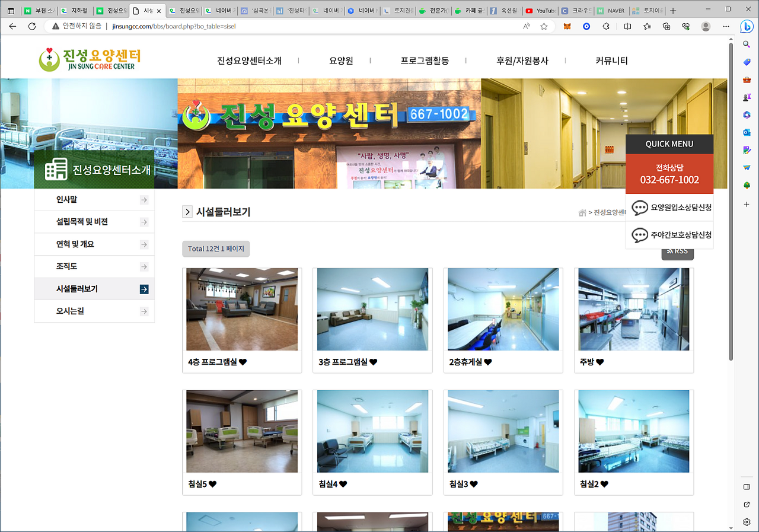Open the user profile avatar
Image resolution: width=759 pixels, height=532 pixels.
coord(706,27)
